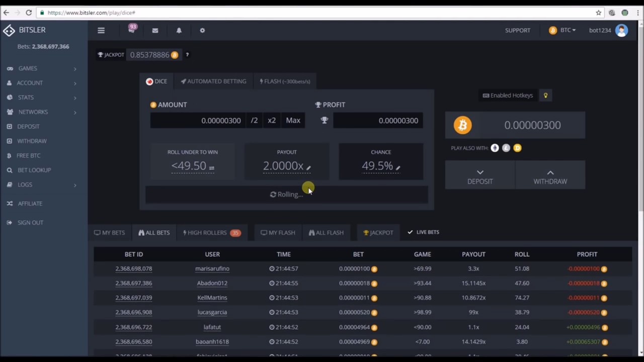Open BTC currency dropdown

[x=562, y=30]
